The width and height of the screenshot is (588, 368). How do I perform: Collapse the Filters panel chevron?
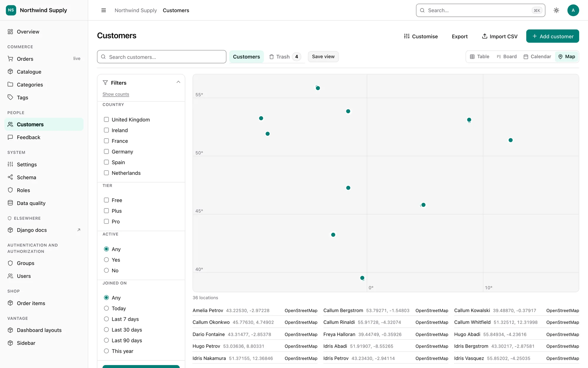point(178,82)
